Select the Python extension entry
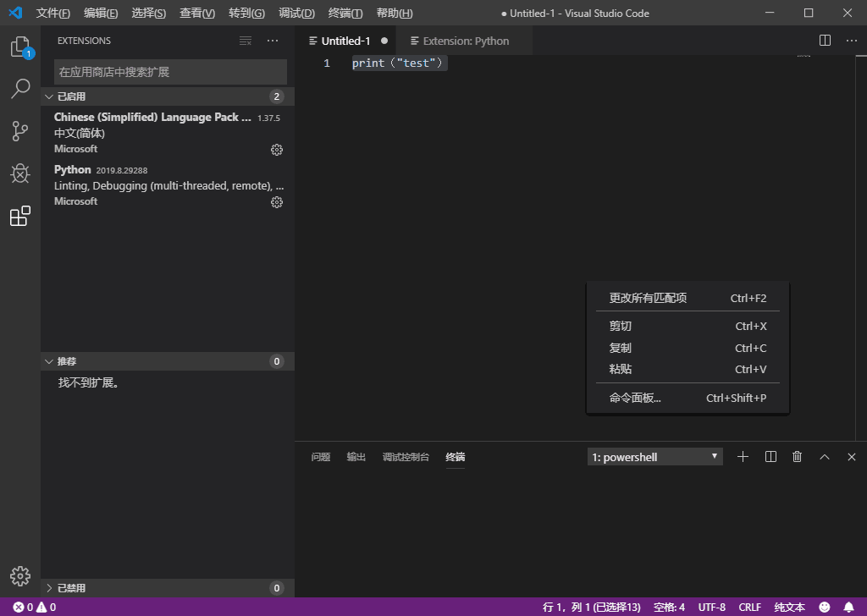This screenshot has height=616, width=867. [168, 185]
